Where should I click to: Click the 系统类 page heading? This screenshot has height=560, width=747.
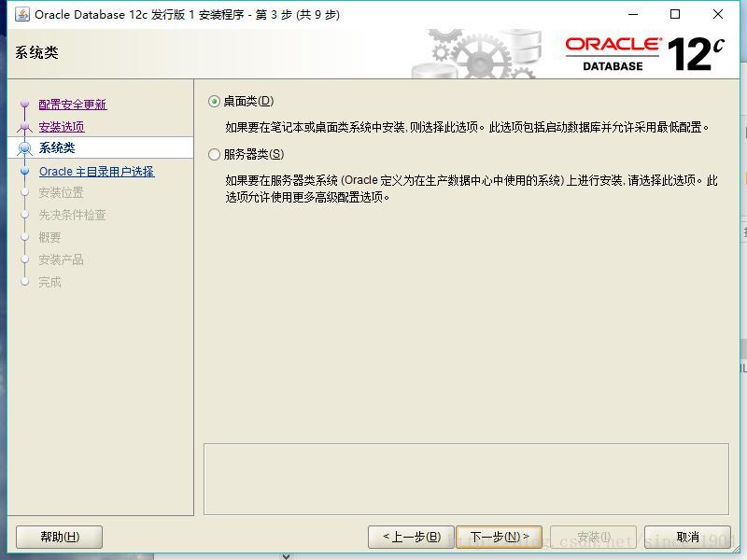point(36,52)
